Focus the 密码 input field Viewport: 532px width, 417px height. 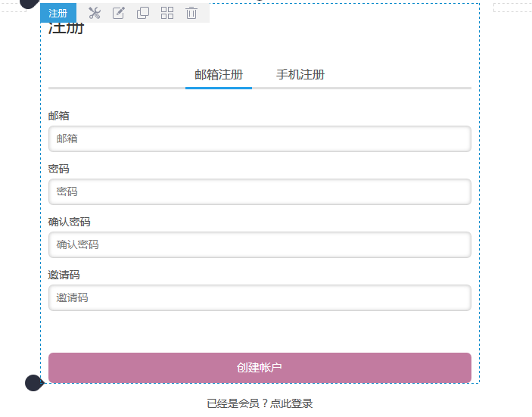[x=260, y=191]
